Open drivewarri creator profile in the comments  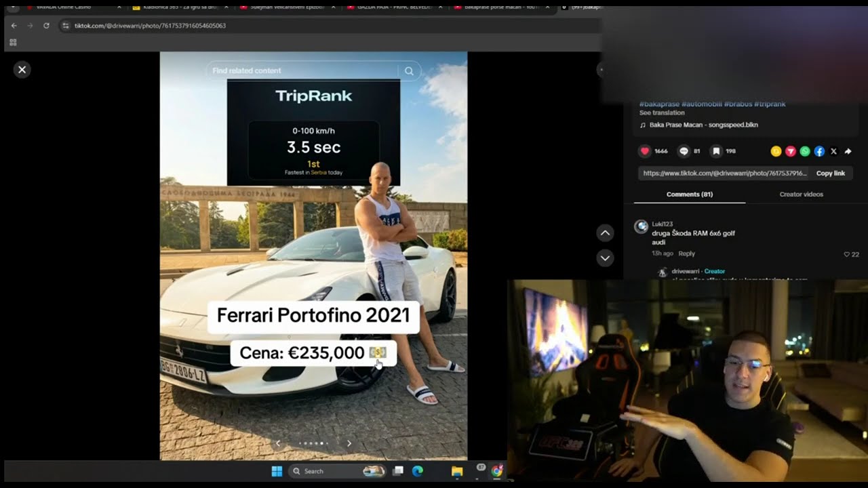click(686, 271)
